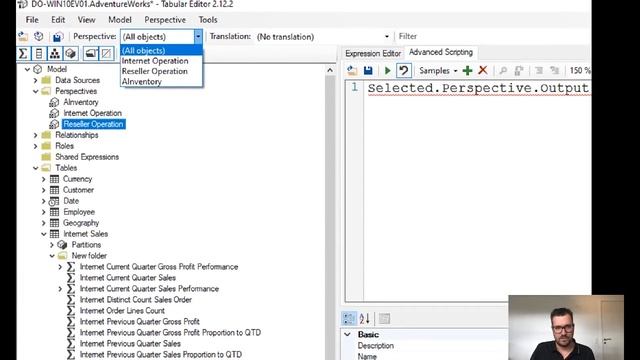Click the undo script changes arrow icon

point(403,71)
